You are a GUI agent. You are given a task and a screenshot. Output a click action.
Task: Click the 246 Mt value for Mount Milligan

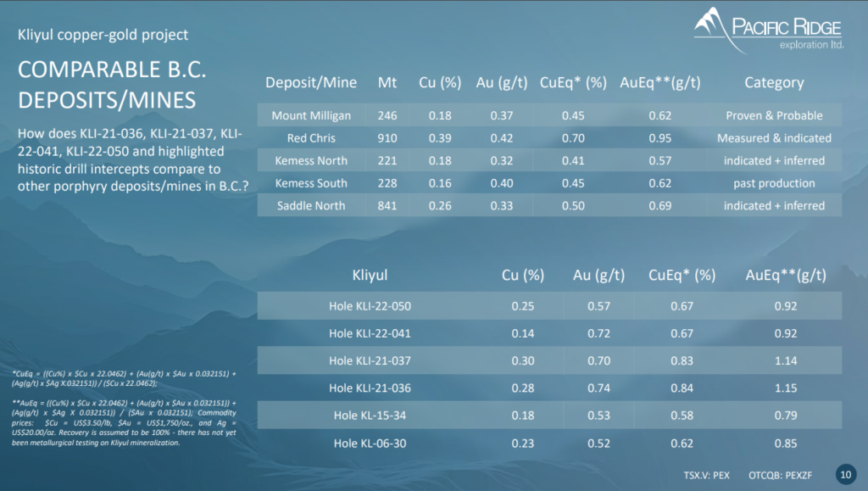tap(387, 115)
